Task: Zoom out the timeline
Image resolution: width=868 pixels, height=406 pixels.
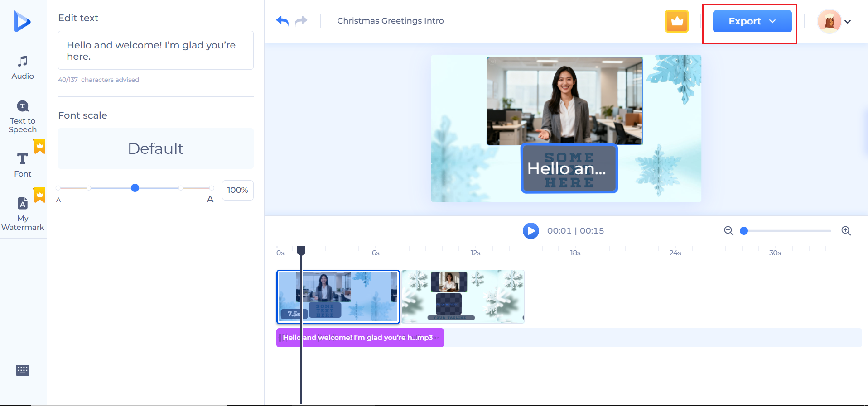Action: point(728,231)
